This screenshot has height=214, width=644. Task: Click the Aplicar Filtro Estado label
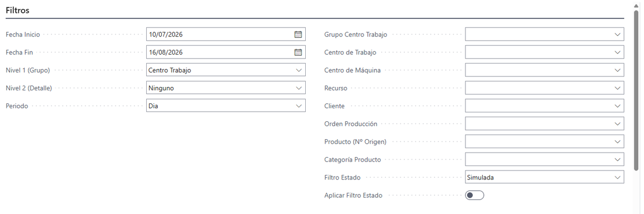click(x=353, y=196)
